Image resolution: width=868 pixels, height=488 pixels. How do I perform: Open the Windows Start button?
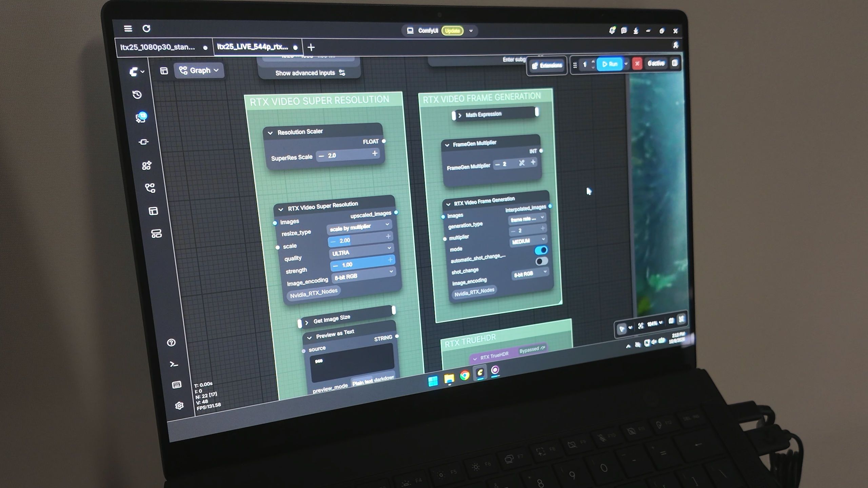click(x=433, y=381)
